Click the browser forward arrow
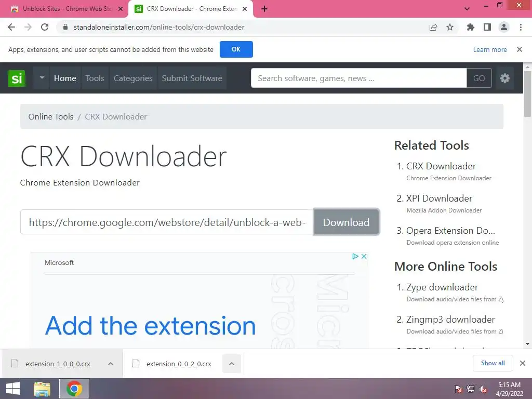Image resolution: width=532 pixels, height=399 pixels. [x=28, y=27]
